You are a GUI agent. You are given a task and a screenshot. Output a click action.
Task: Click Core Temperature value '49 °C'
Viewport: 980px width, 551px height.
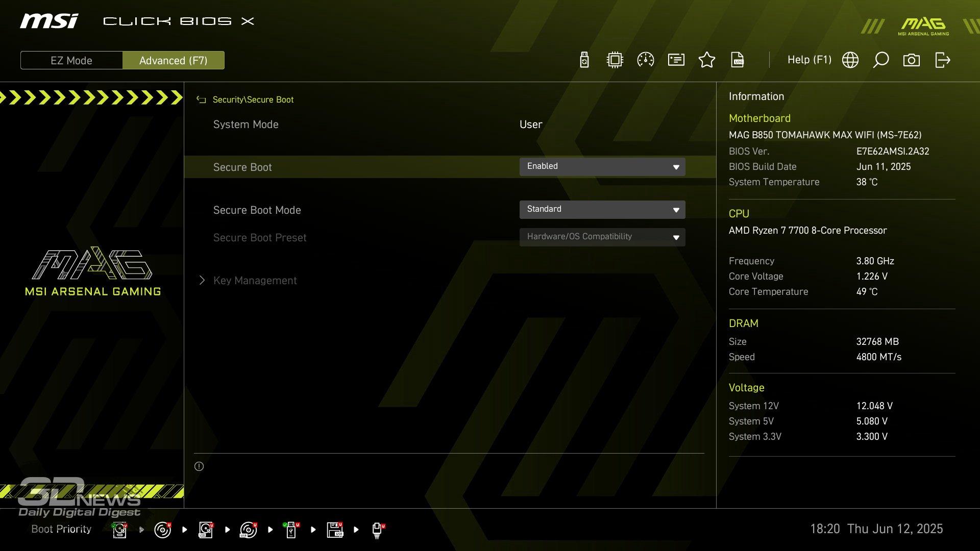[867, 292]
